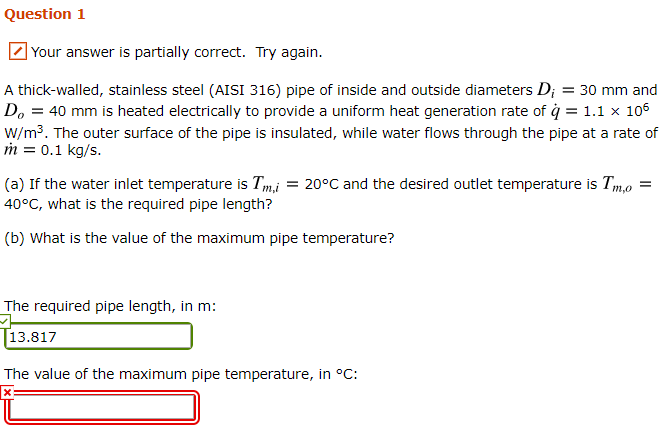The height and width of the screenshot is (437, 666).
Task: Click "The required pipe length, in m:" label
Action: coord(110,306)
